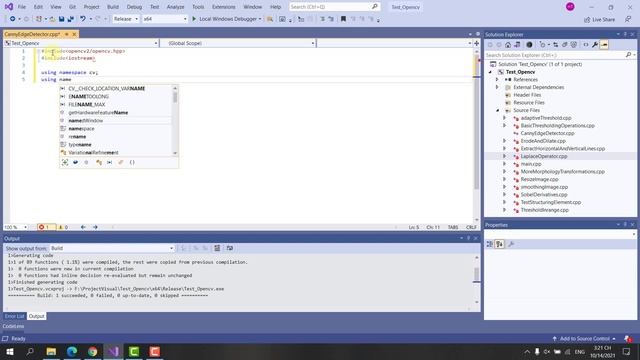Open the 100% zoom dropdown
The image size is (640, 360).
(16, 227)
